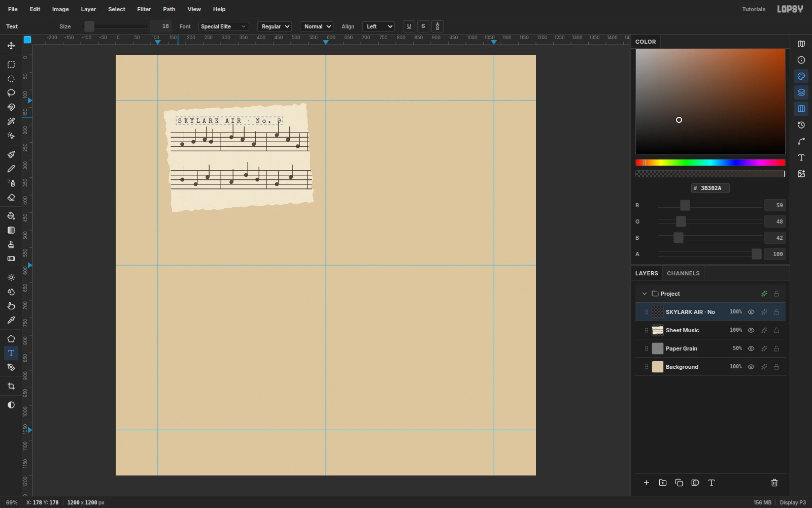Create a new layer group folder
Screen dimensions: 812x508
(x=663, y=483)
